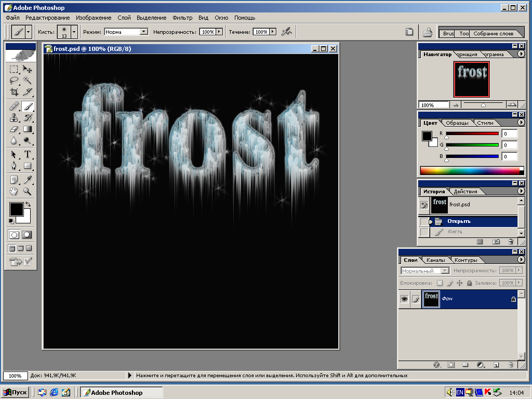Open Color palette menu arrow
532x399 pixels.
521,122
